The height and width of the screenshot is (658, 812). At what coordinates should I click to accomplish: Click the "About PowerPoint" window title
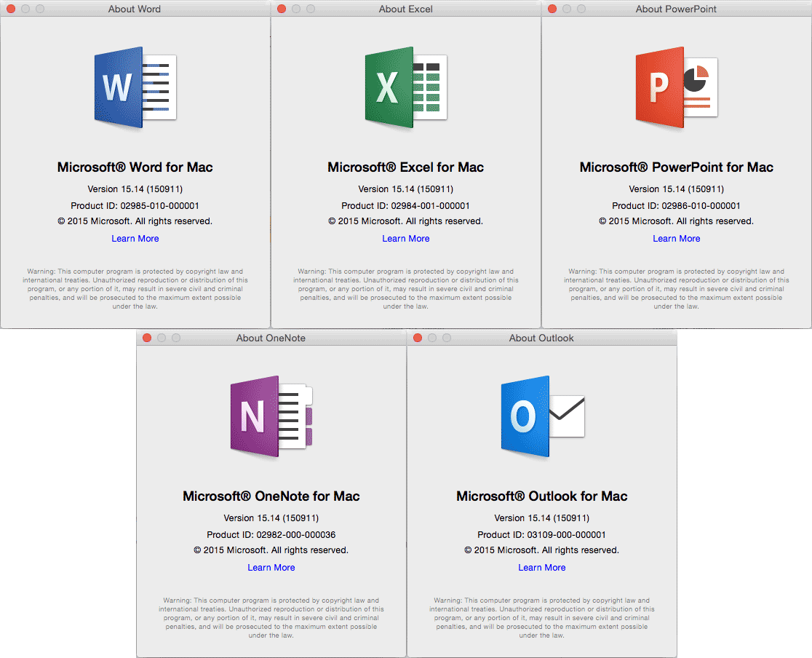(677, 9)
